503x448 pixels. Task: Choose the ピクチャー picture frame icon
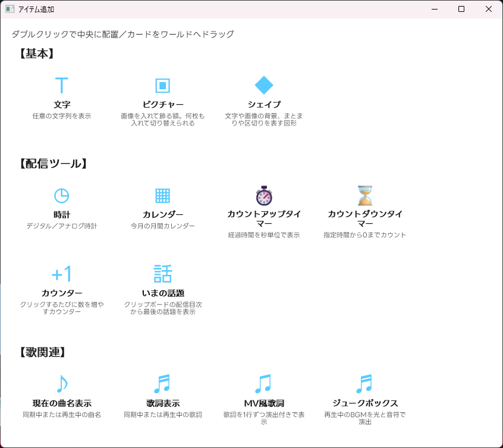(163, 86)
